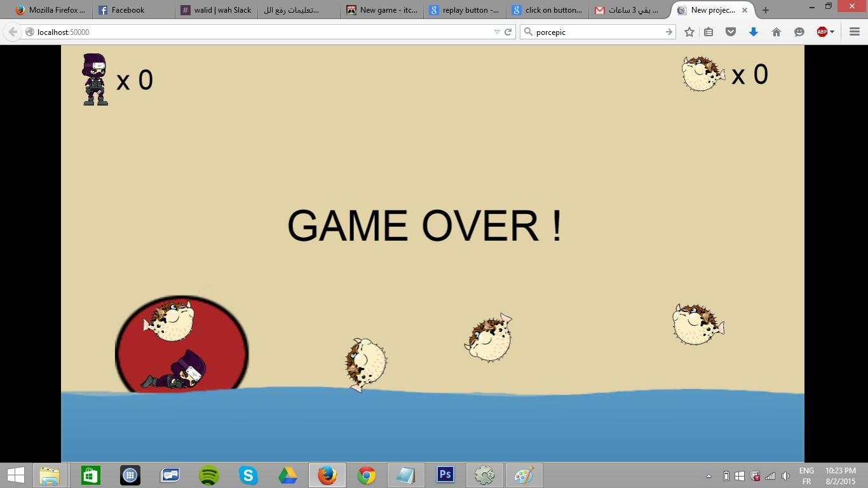The image size is (868, 488).
Task: Click the pufferfish touching the water
Action: [x=365, y=364]
